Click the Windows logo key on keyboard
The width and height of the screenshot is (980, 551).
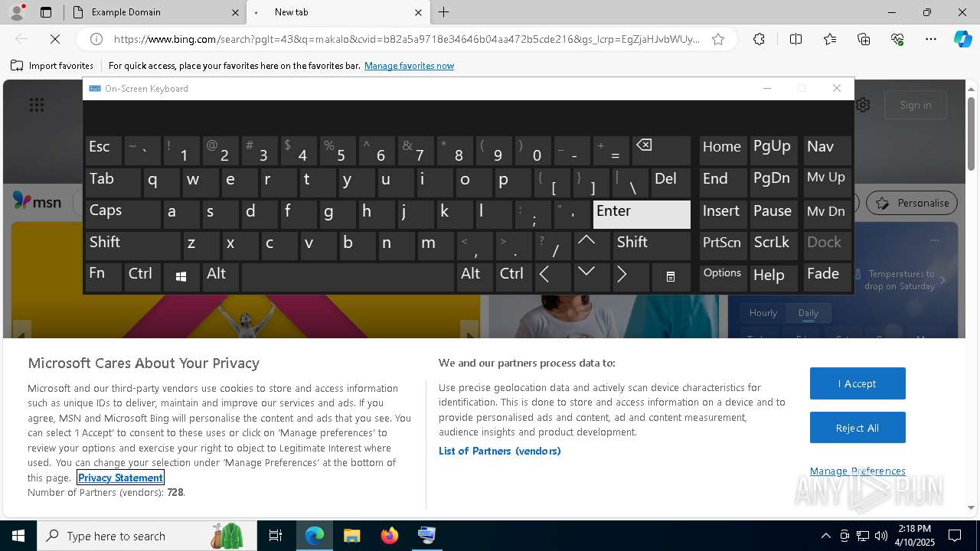click(181, 277)
